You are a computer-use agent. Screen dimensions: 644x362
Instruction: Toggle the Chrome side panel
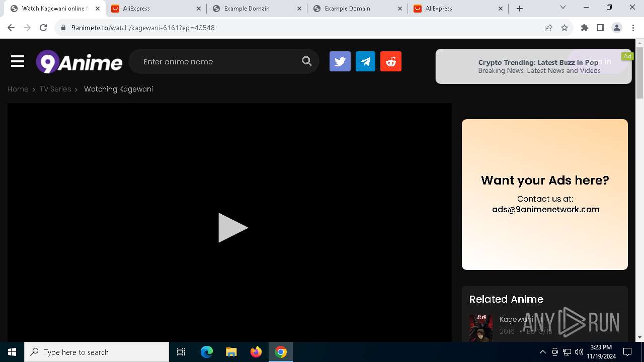tap(601, 28)
